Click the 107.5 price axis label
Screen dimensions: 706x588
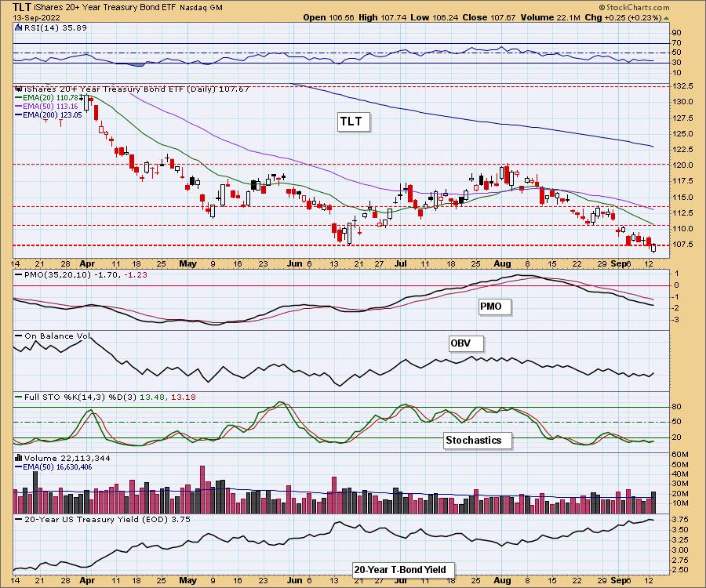point(683,245)
